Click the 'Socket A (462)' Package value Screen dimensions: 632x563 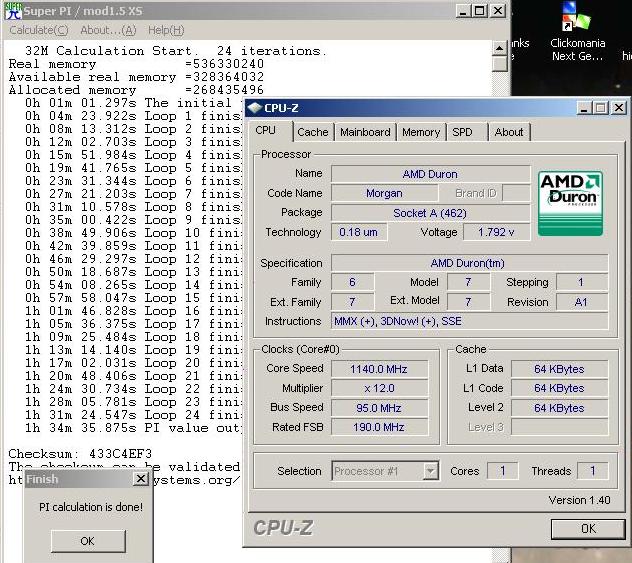(430, 212)
